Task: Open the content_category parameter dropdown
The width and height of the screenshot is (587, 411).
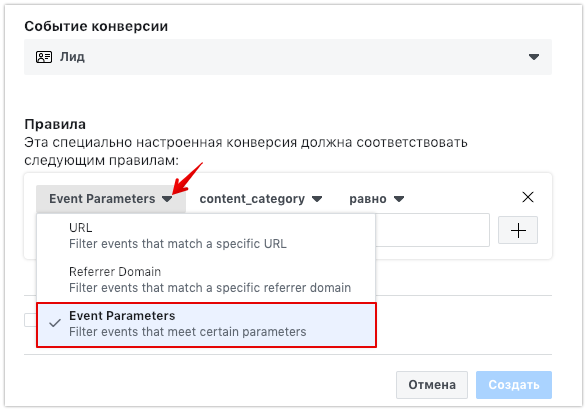Action: pyautogui.click(x=261, y=199)
